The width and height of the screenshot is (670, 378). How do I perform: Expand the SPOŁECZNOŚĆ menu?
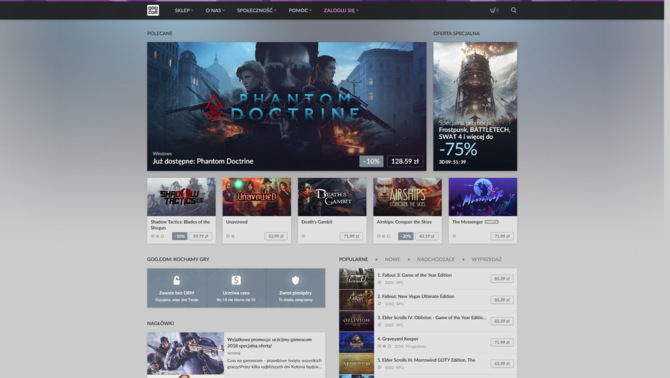tap(257, 10)
